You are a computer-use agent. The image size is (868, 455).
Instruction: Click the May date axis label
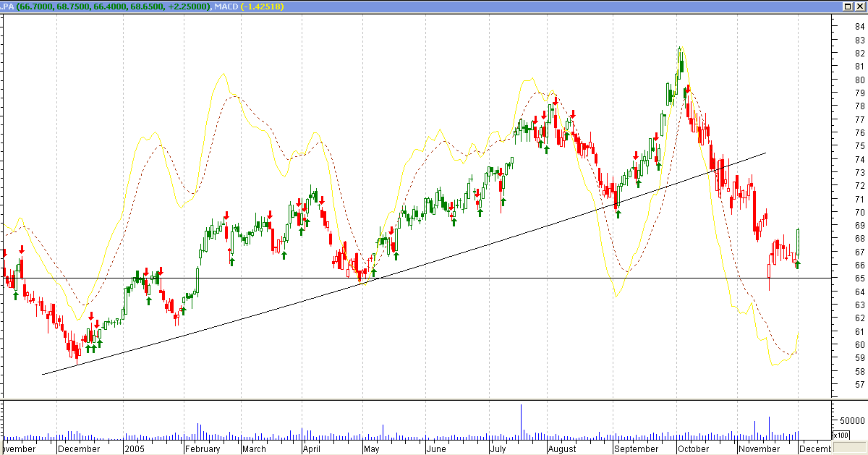click(x=371, y=448)
